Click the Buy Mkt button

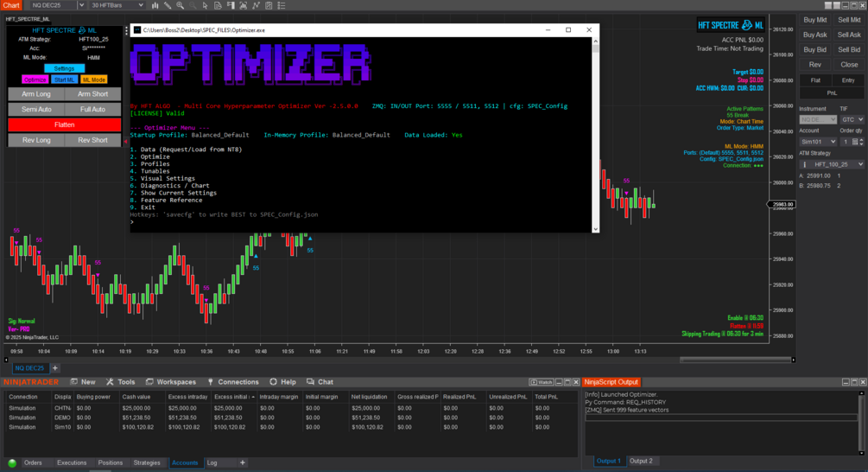point(814,20)
